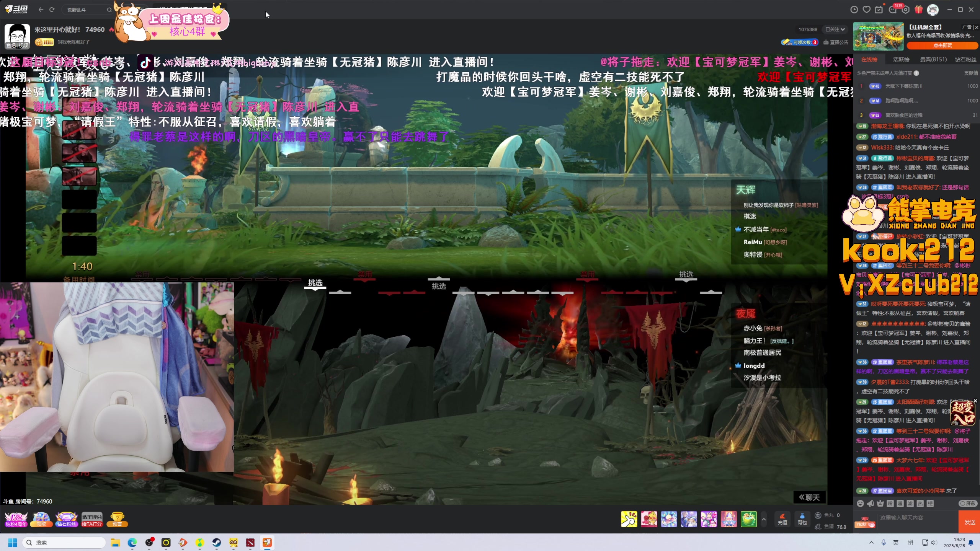The height and width of the screenshot is (551, 980).
Task: Claim the treasure chest 领取 reward
Action: [x=41, y=519]
